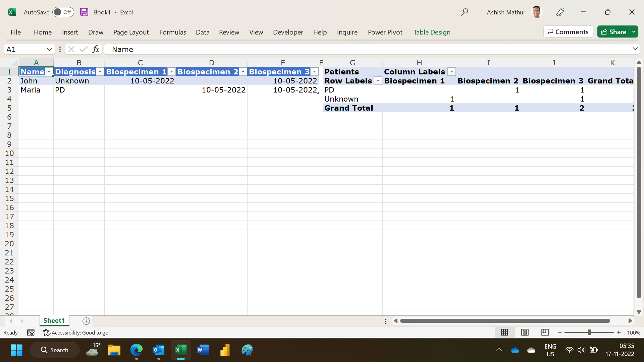The width and height of the screenshot is (644, 362).
Task: Click the pen/coming soon icon
Action: coord(560,12)
